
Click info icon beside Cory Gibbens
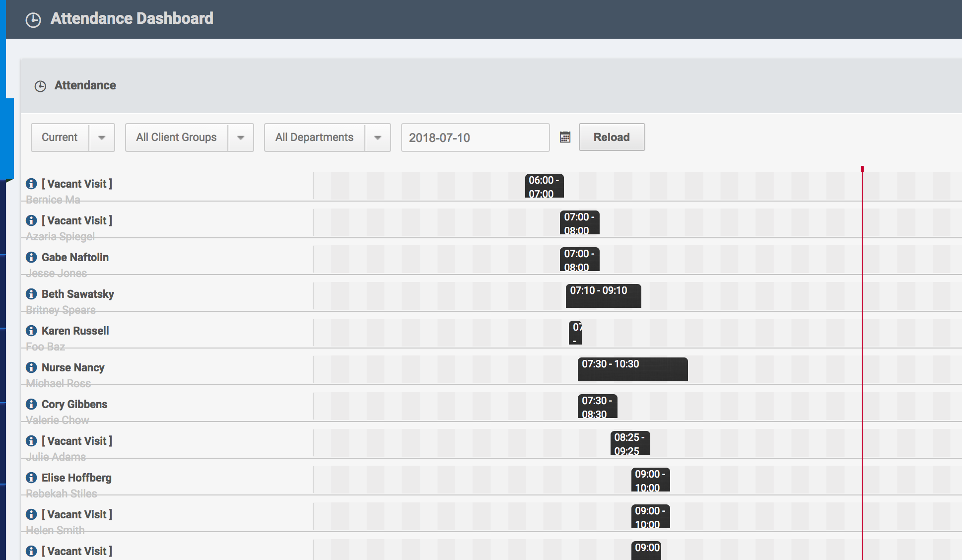(31, 404)
